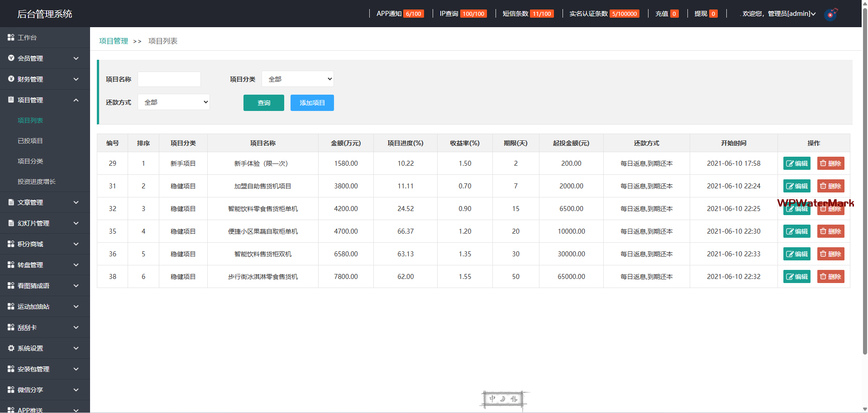The width and height of the screenshot is (868, 413).
Task: Edit project 29 新手体验 row
Action: point(796,163)
